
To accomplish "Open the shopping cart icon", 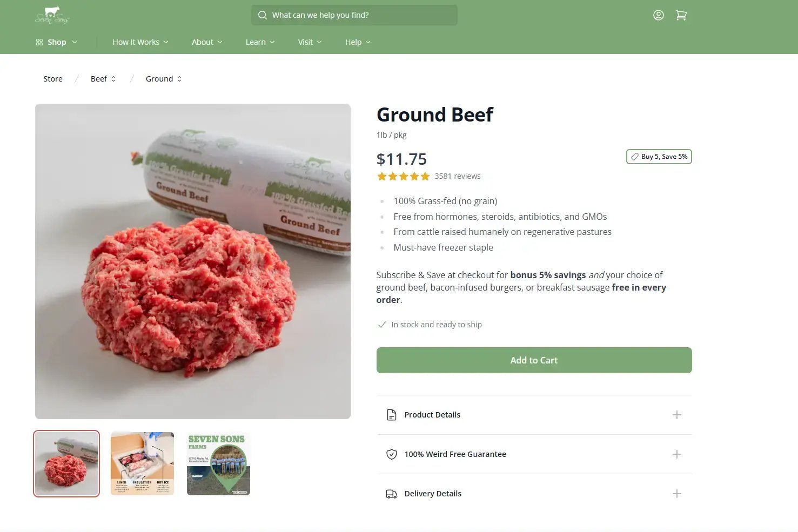I will pyautogui.click(x=681, y=15).
